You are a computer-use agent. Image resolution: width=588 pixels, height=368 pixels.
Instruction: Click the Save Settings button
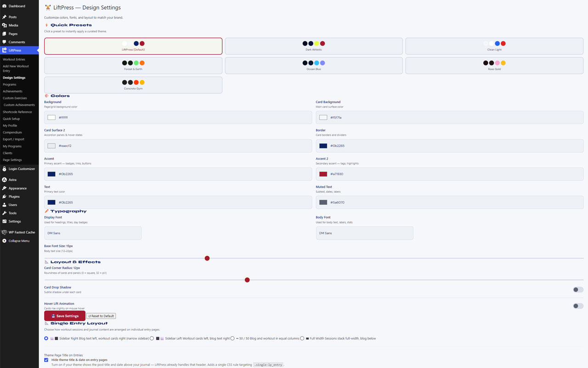click(x=65, y=316)
